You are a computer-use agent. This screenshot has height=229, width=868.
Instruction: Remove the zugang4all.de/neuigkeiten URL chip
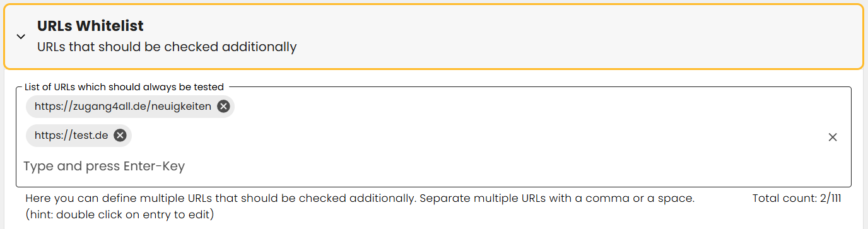tap(223, 107)
